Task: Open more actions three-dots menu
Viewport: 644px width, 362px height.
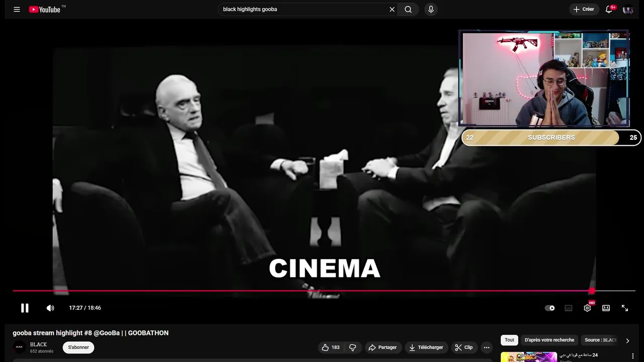Action: coord(487,347)
